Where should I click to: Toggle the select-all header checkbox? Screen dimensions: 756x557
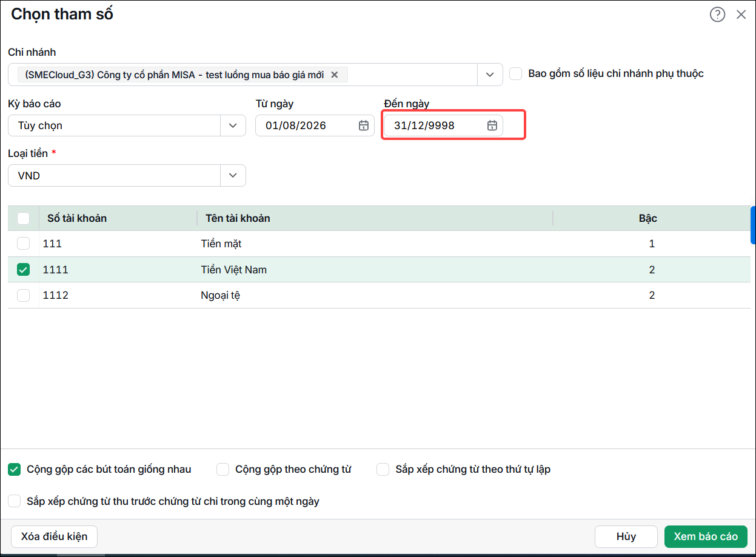(x=23, y=218)
